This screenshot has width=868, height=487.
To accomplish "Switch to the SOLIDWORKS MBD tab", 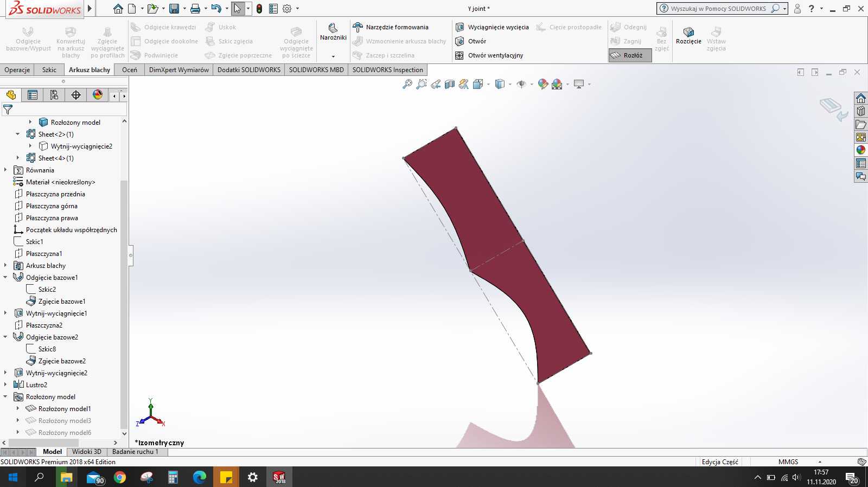I will click(316, 70).
